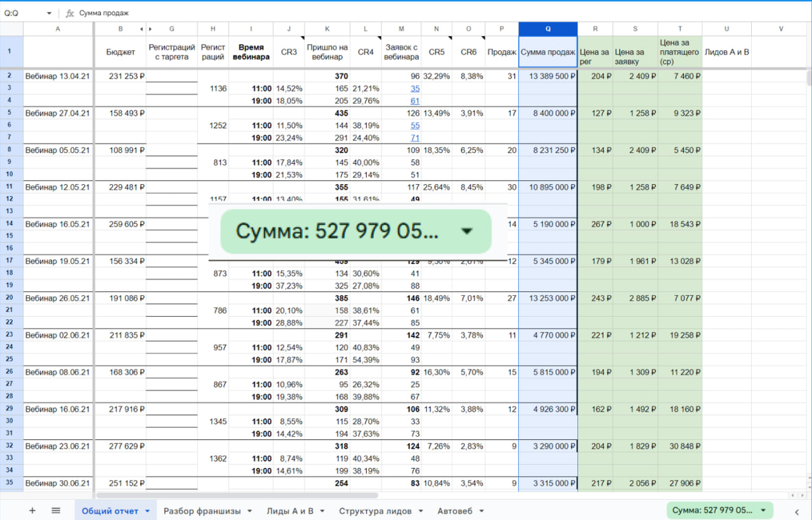Open the Общий отчет tab menu arrow
This screenshot has width=812, height=520.
(148, 511)
